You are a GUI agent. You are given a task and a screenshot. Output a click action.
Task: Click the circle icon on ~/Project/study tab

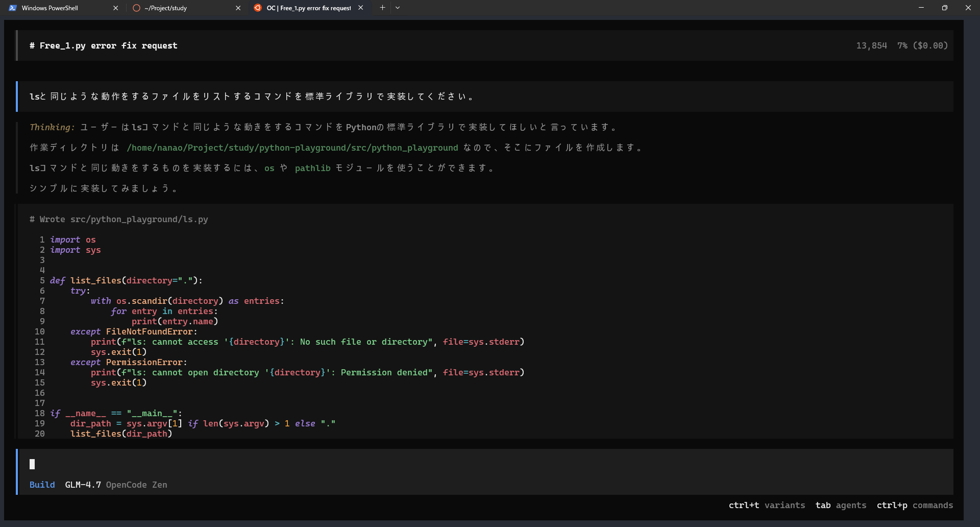pyautogui.click(x=136, y=8)
